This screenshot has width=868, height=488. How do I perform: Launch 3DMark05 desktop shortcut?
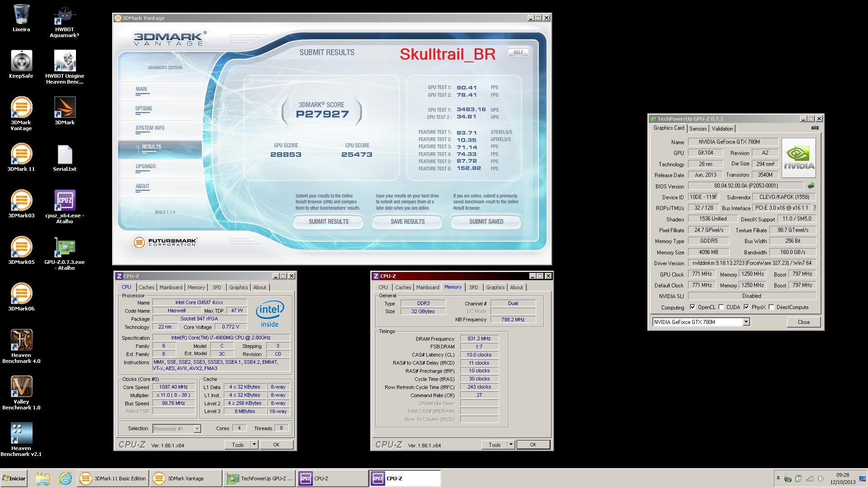[x=21, y=250]
